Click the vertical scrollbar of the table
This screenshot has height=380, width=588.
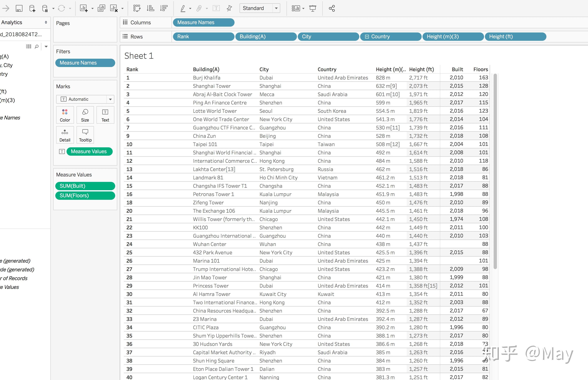coord(495,171)
